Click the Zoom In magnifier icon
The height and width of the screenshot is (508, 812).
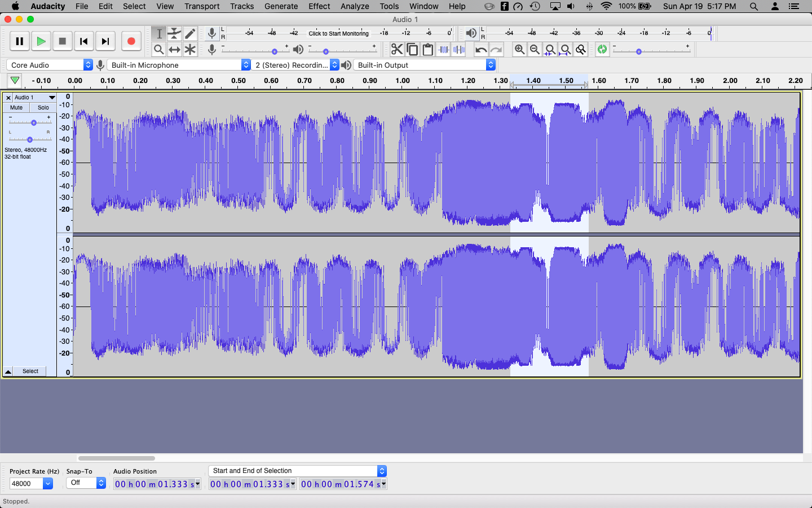coord(519,50)
